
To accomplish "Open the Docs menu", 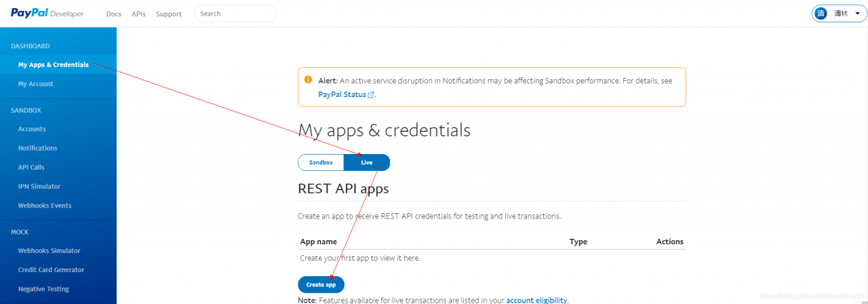I will tap(114, 14).
